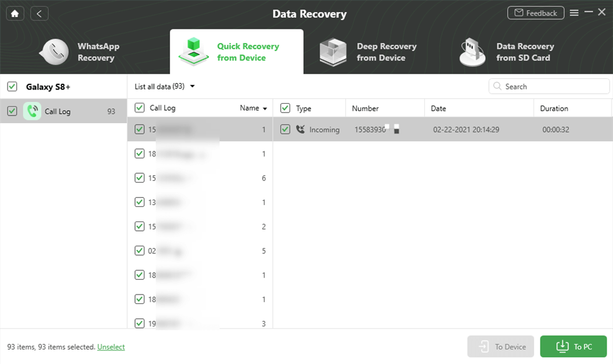Click the phone number starting 15583930
The width and height of the screenshot is (613, 364).
coord(377,129)
